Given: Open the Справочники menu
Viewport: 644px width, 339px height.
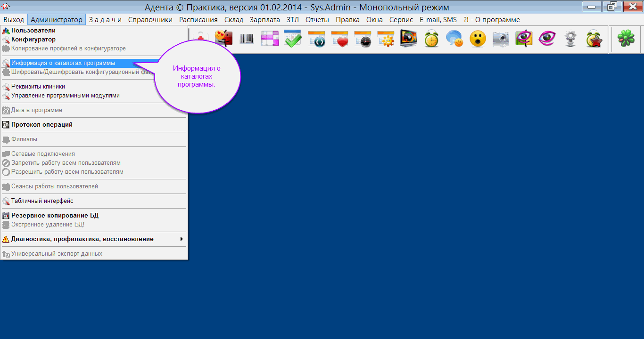Looking at the screenshot, I should click(150, 20).
